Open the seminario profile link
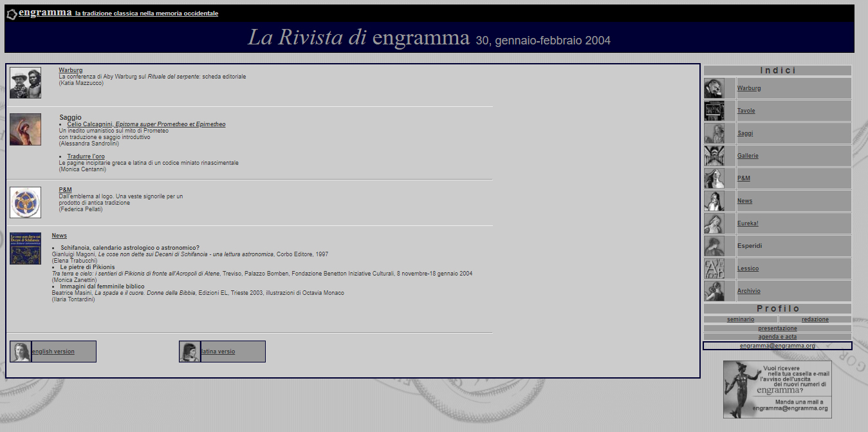This screenshot has width=868, height=432. [741, 319]
